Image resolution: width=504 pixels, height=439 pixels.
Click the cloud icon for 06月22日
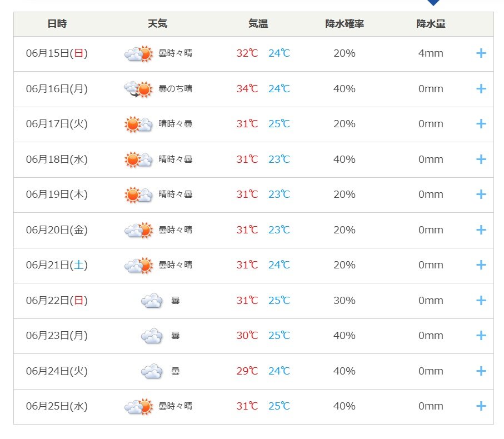(x=152, y=301)
